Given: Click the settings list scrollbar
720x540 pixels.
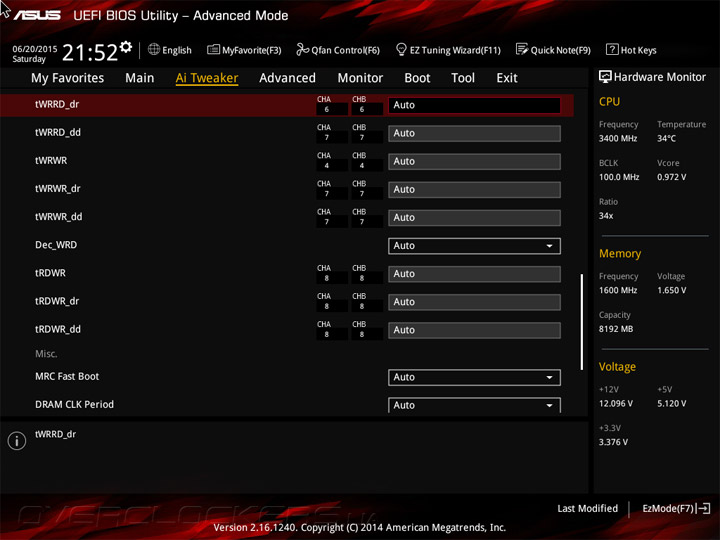Looking at the screenshot, I should click(582, 321).
